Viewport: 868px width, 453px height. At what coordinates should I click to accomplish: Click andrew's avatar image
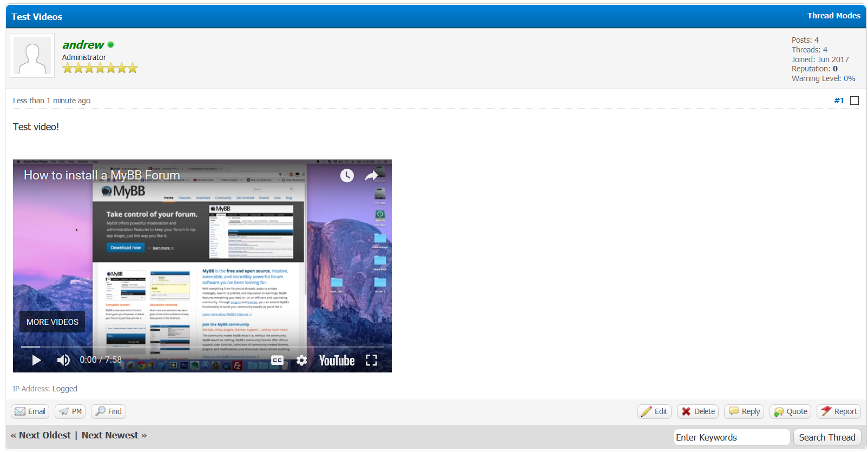point(32,56)
